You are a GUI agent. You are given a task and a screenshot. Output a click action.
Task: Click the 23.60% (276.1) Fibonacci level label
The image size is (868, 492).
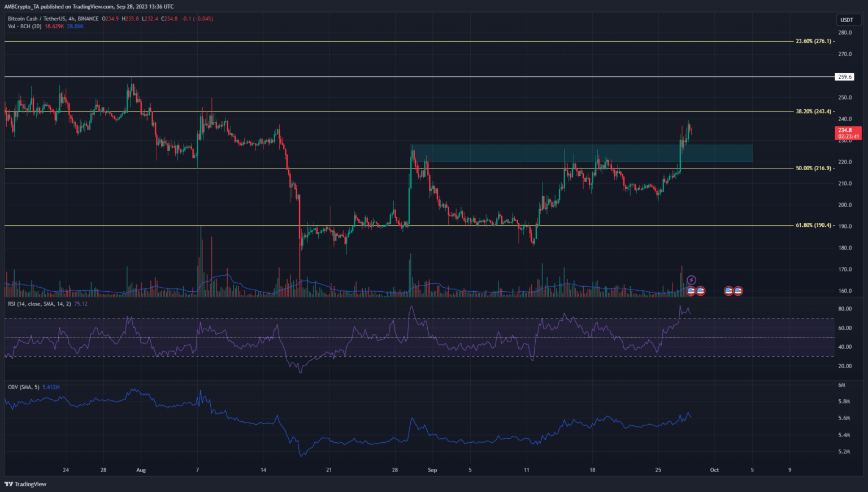[813, 41]
